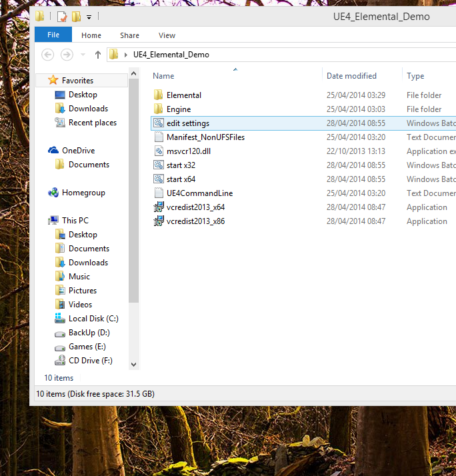Open OneDrive in the navigation pane
This screenshot has width=456, height=476.
tap(78, 150)
